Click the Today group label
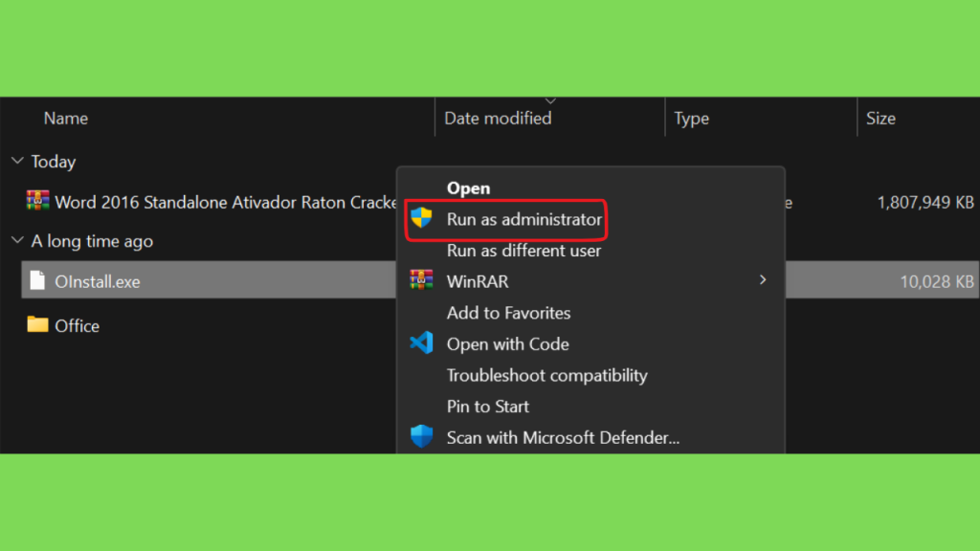 click(x=54, y=162)
